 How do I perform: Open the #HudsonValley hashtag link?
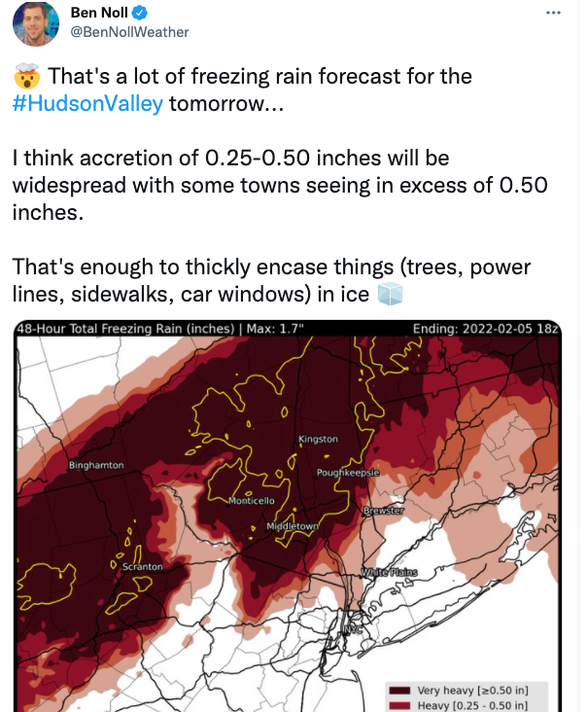point(88,103)
